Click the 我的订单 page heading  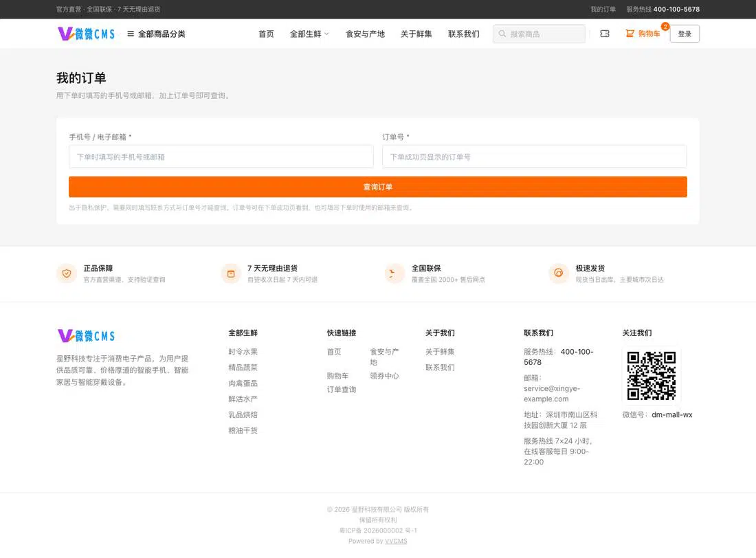point(81,78)
